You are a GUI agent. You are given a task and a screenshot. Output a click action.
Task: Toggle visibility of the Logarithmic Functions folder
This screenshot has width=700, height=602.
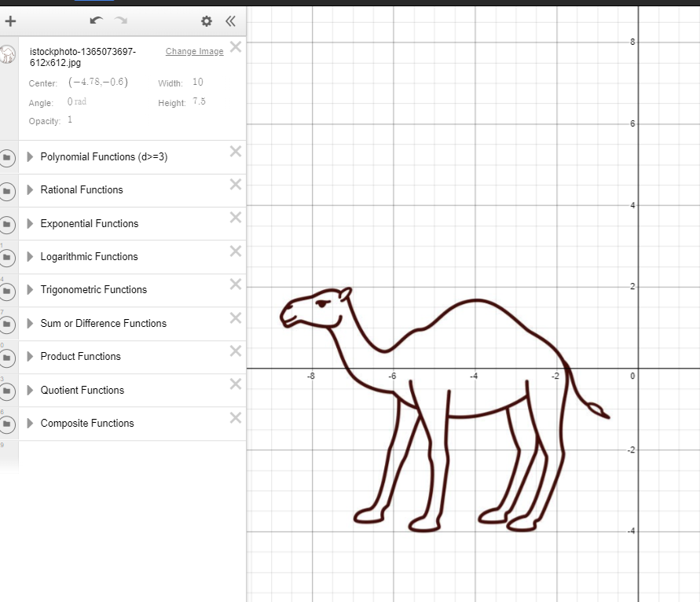coord(9,258)
